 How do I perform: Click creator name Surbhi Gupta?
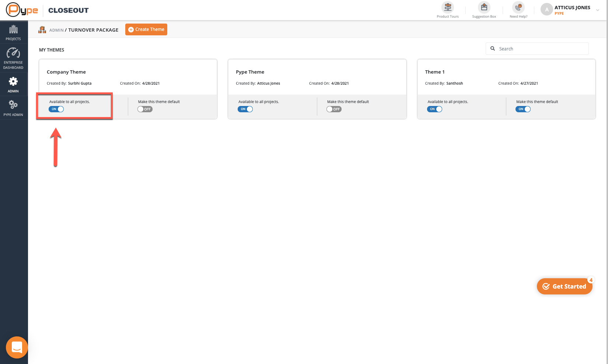80,84
